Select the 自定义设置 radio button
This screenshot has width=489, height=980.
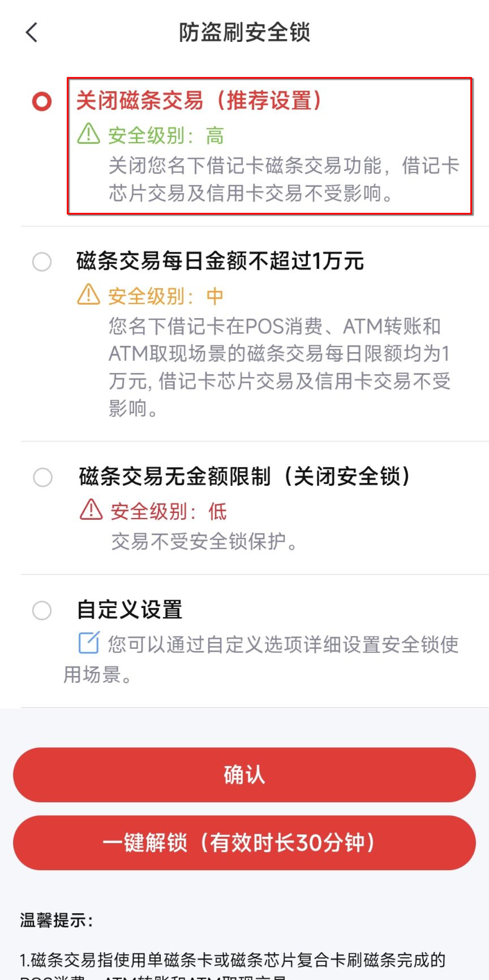tap(42, 610)
